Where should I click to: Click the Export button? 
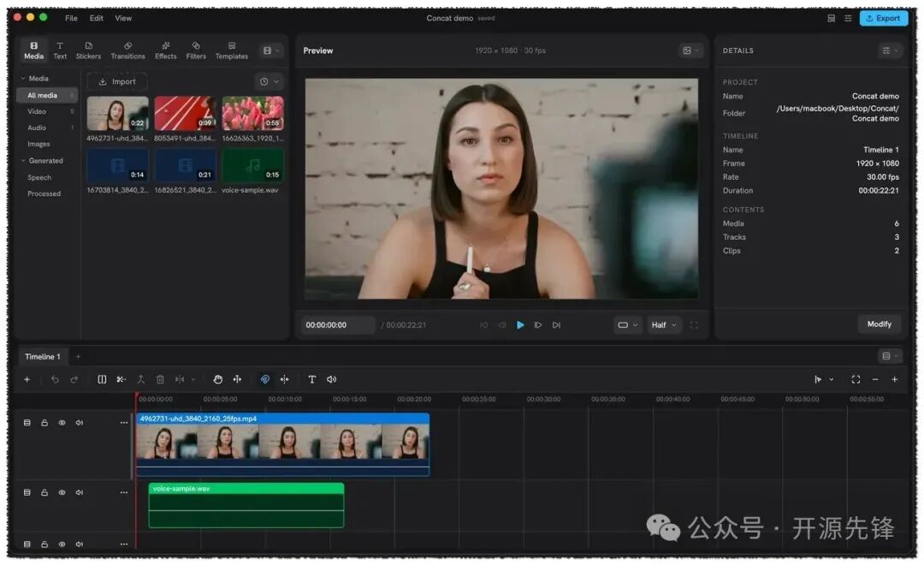[883, 18]
